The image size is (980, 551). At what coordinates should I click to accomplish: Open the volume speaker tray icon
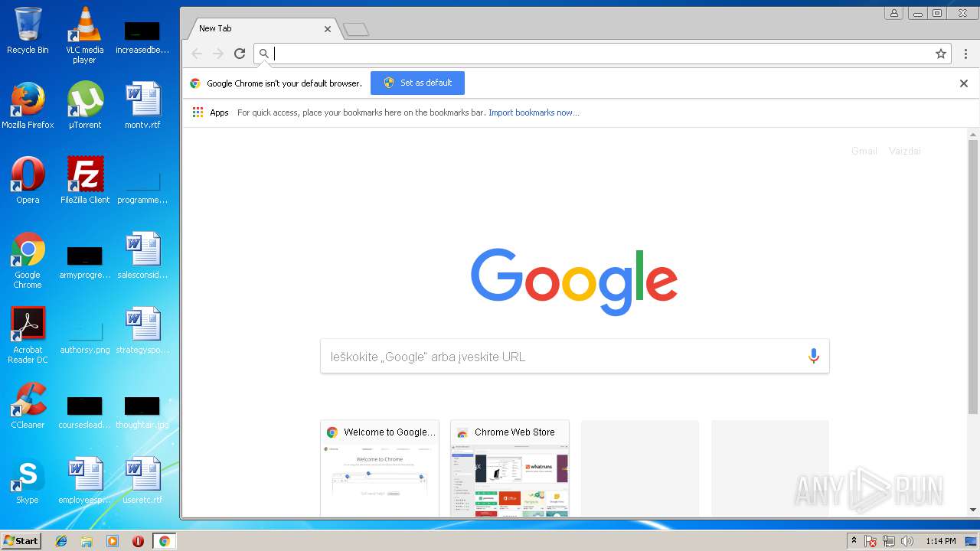[907, 541]
